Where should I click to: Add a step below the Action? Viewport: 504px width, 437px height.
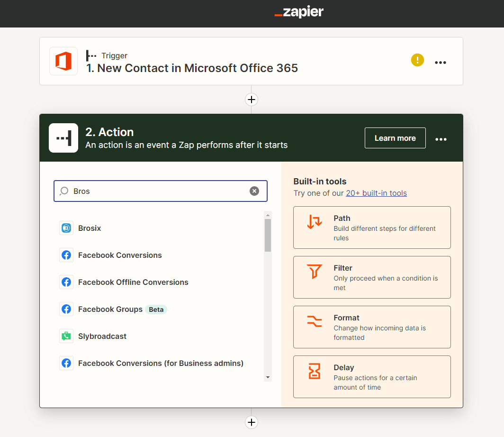[252, 422]
